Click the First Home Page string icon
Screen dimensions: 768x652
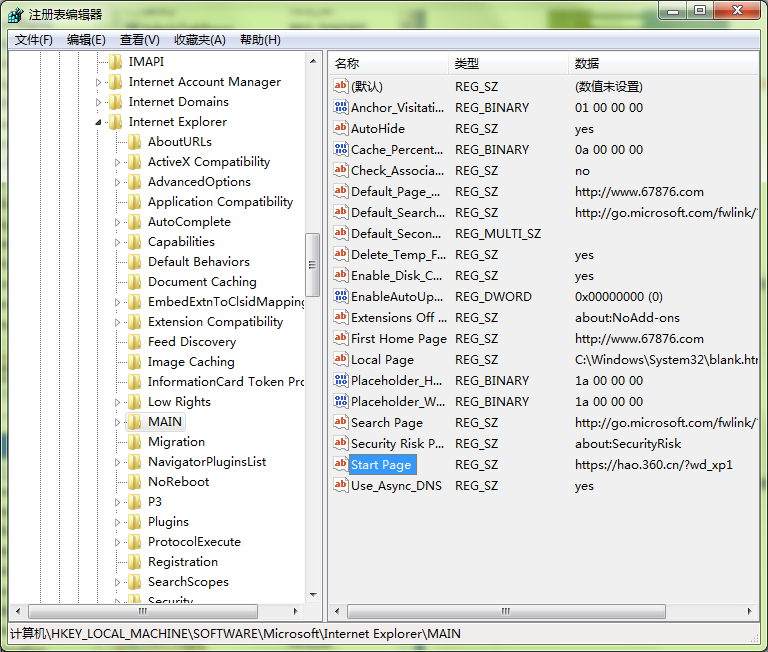[x=340, y=338]
